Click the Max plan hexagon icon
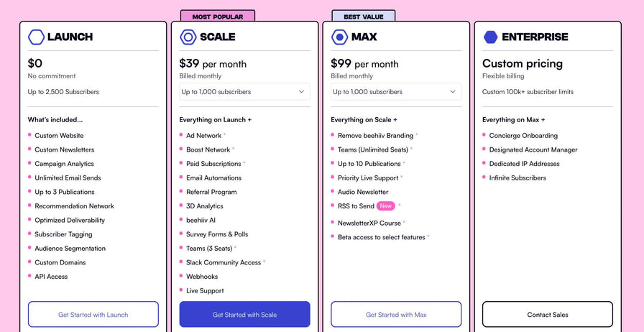 click(x=339, y=37)
